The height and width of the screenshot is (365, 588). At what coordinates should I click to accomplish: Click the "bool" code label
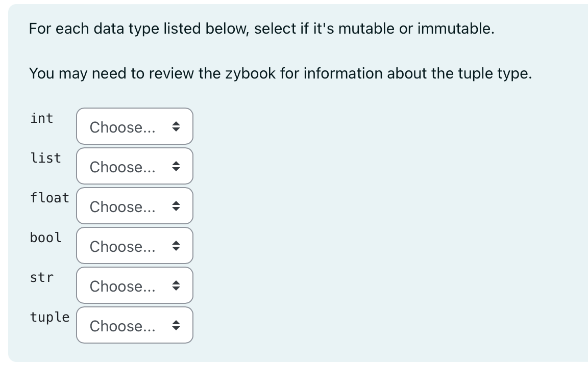click(46, 238)
